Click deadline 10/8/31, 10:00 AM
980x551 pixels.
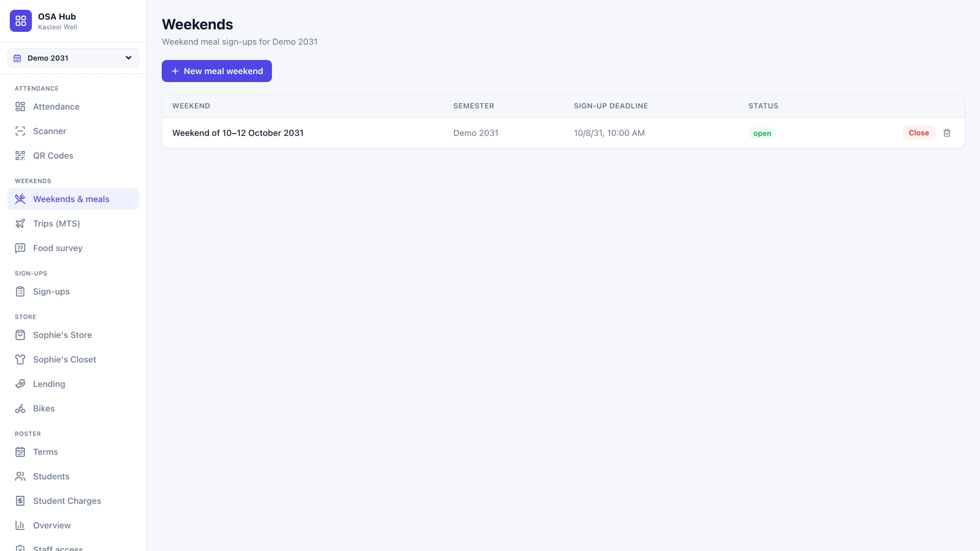(609, 133)
